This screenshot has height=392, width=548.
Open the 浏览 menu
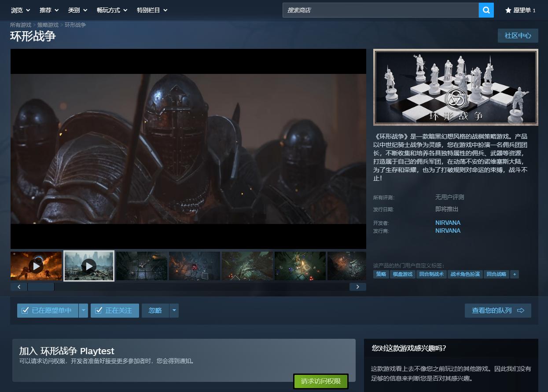[x=21, y=10]
